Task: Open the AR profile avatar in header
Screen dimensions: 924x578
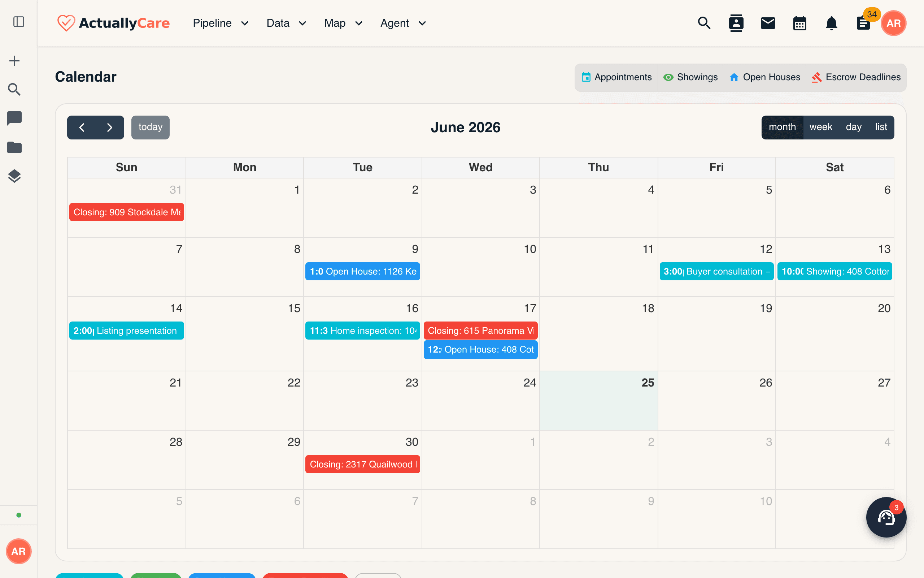Action: [893, 23]
